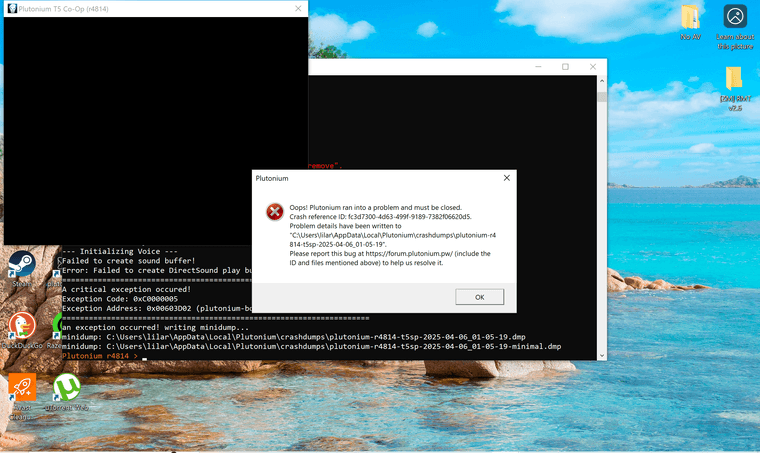Maximize the console window

click(x=565, y=66)
